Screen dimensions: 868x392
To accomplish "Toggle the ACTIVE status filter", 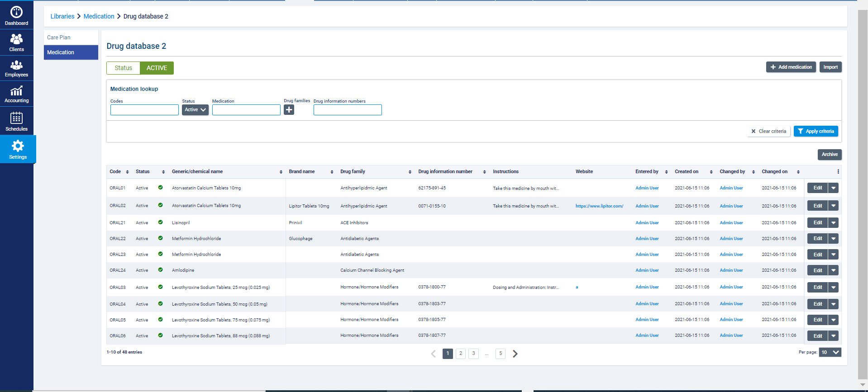I will (x=157, y=68).
